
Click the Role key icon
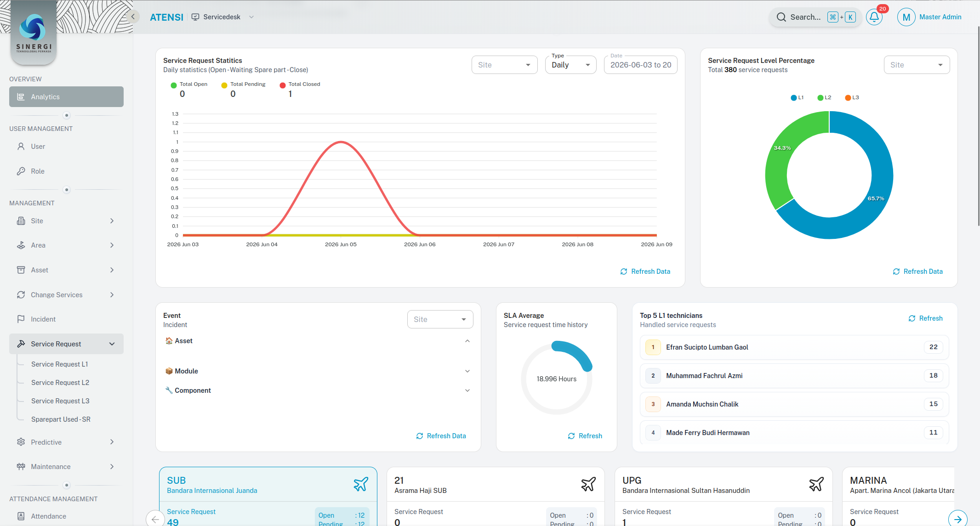[21, 171]
